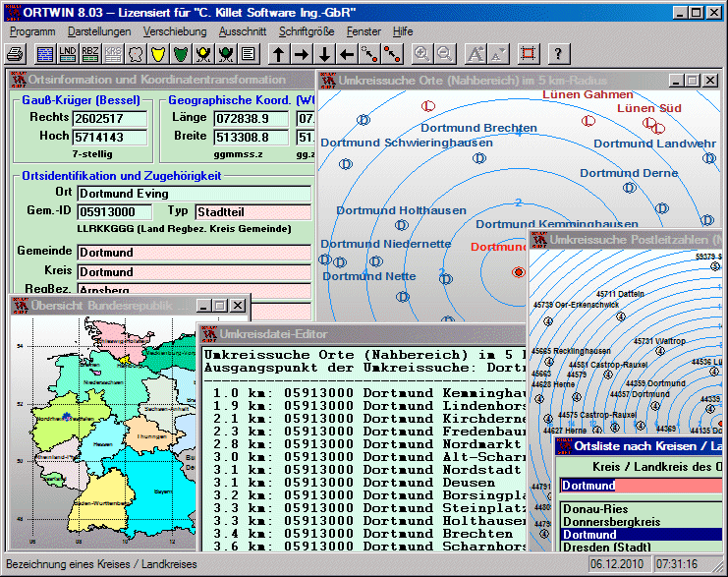Click the two red points shift icon
The height and width of the screenshot is (577, 728).
point(392,54)
